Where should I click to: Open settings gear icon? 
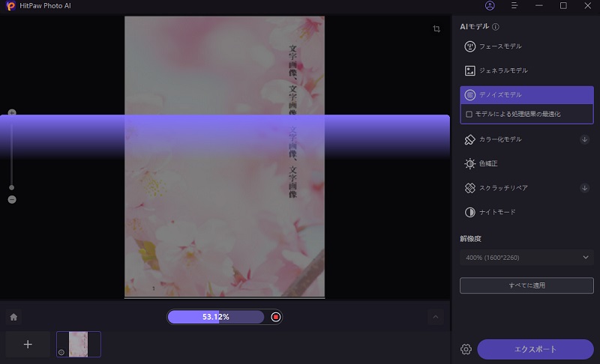point(466,349)
